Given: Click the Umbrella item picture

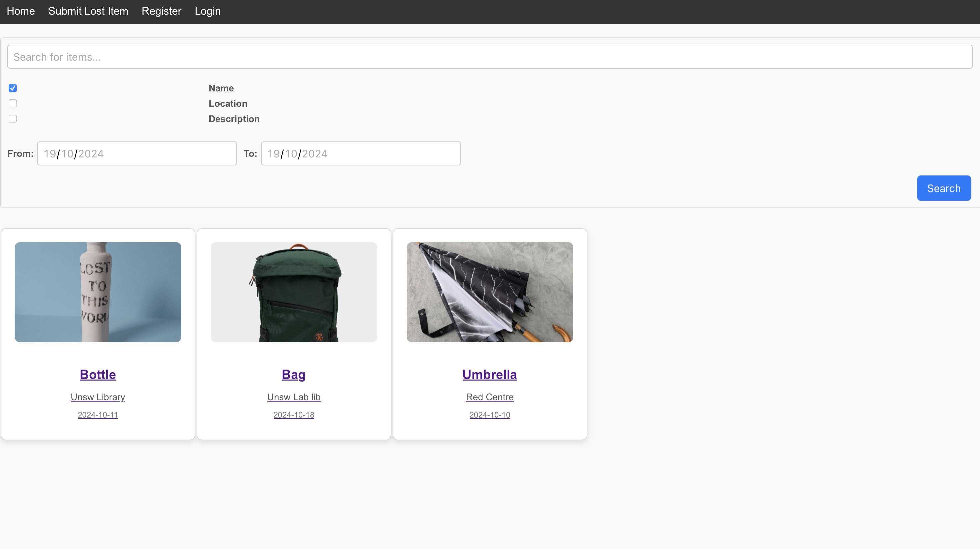Looking at the screenshot, I should [490, 292].
